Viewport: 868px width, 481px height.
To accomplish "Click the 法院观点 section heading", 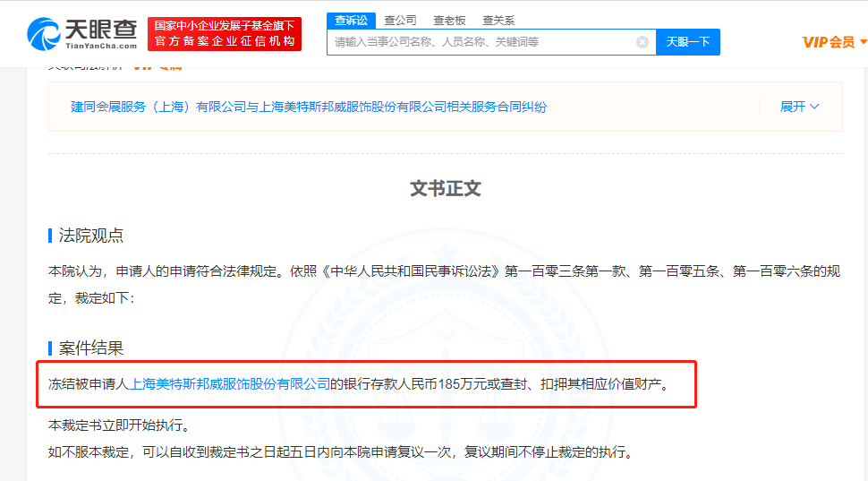I will click(x=90, y=236).
